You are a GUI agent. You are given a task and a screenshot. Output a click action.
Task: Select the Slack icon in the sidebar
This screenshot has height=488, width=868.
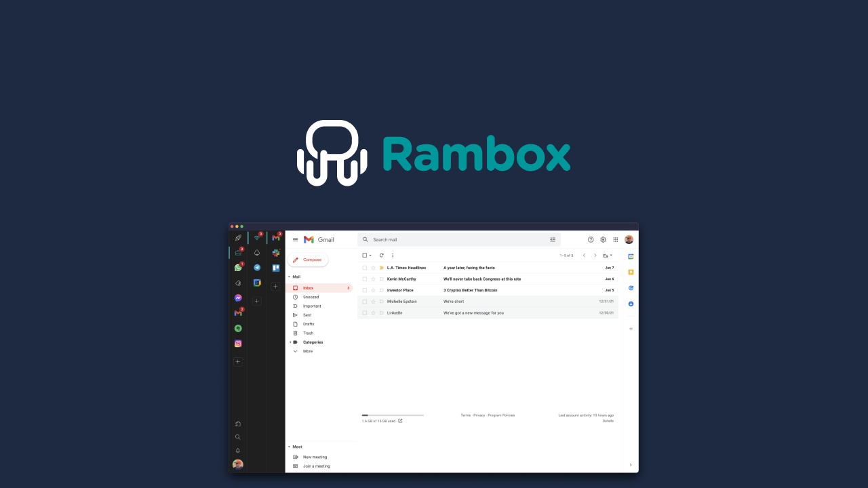[275, 252]
